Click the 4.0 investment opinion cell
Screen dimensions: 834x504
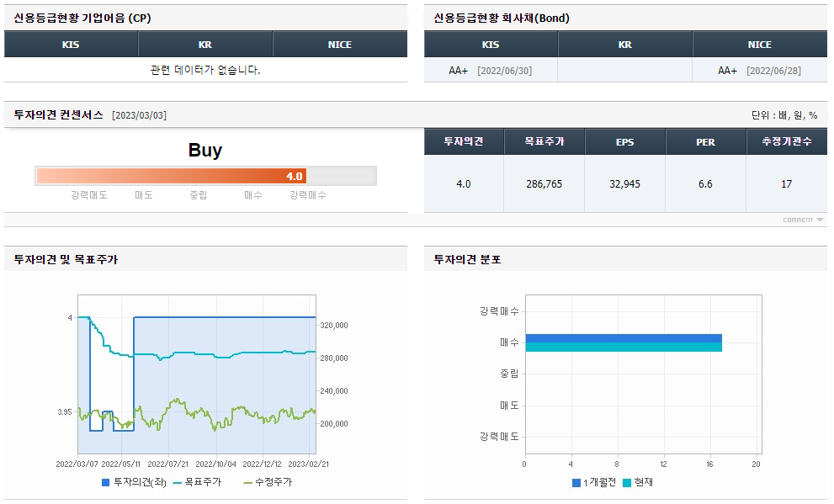(x=464, y=184)
